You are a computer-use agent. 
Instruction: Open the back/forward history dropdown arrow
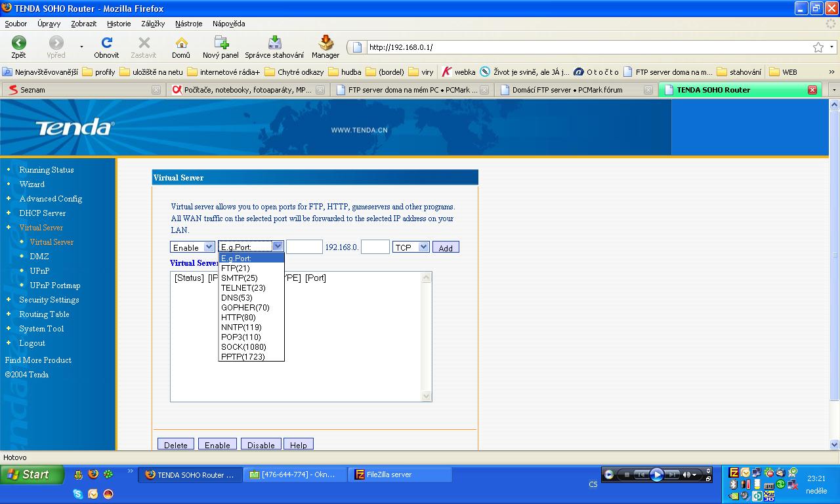click(81, 47)
